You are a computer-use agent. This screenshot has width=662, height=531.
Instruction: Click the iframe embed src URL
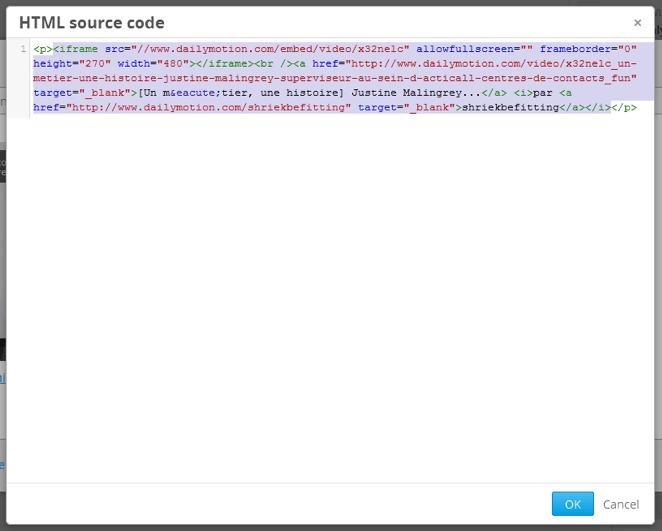point(270,49)
